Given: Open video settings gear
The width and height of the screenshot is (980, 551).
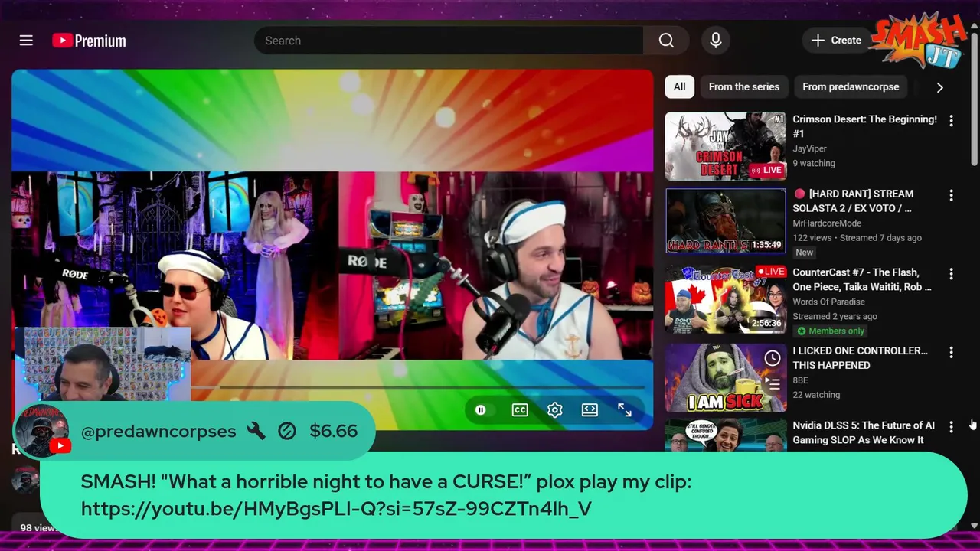Looking at the screenshot, I should (x=555, y=410).
